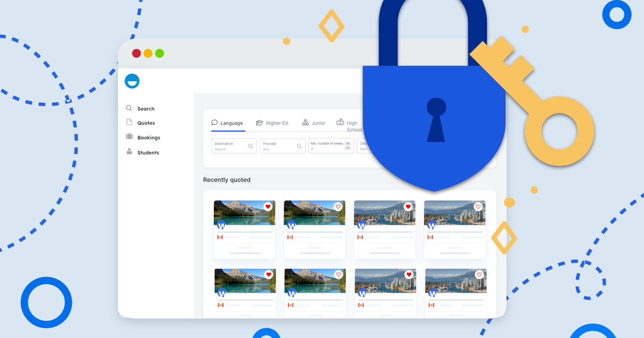The width and height of the screenshot is (644, 338).
Task: Go to Bookings via sidebar label
Action: (x=148, y=138)
